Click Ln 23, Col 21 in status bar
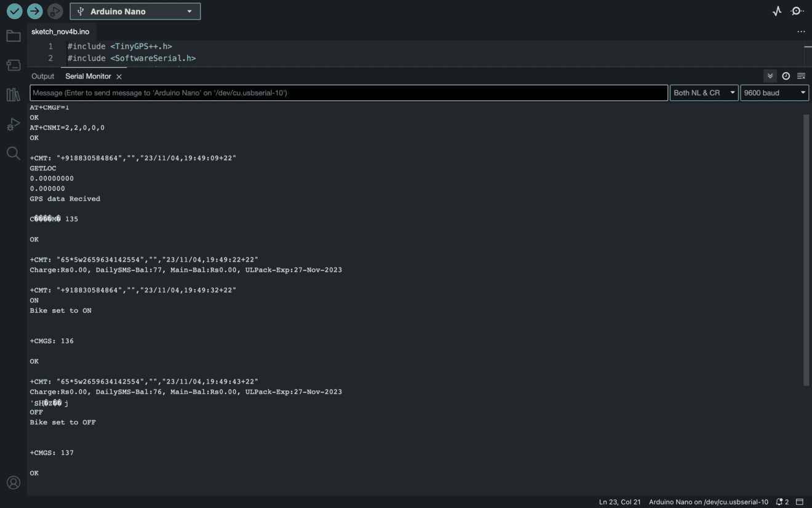Viewport: 812px width, 508px height. [x=619, y=502]
